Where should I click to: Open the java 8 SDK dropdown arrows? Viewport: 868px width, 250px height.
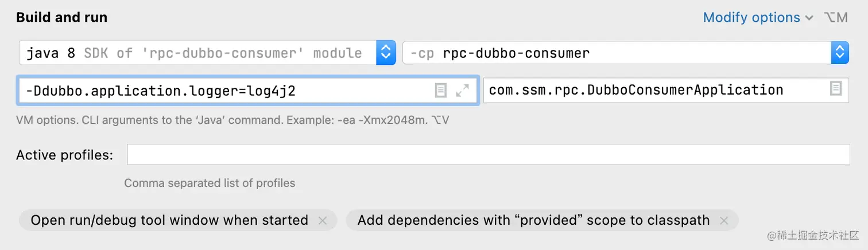(386, 53)
